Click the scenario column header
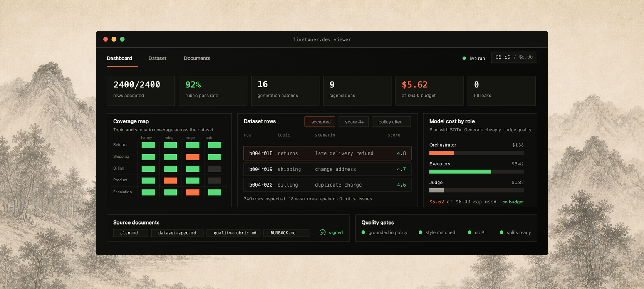The width and height of the screenshot is (644, 289). [x=325, y=135]
